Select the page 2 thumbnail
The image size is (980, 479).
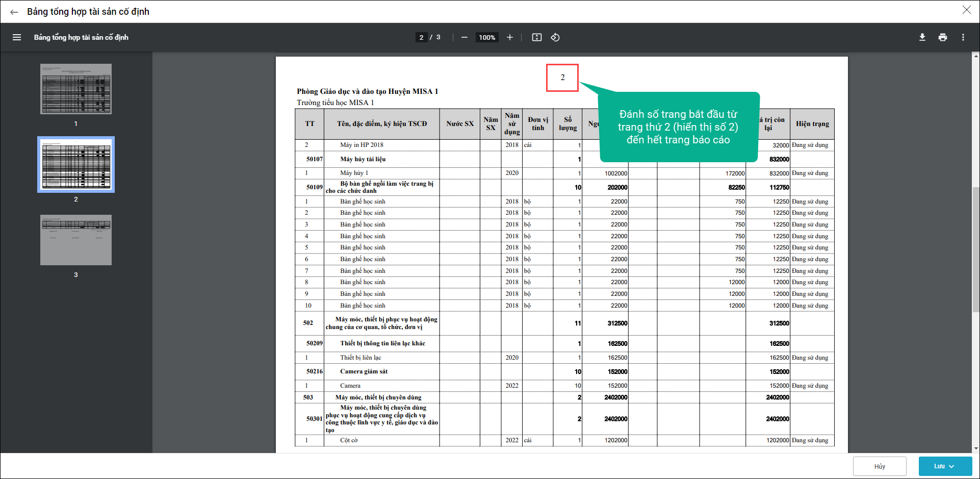[76, 164]
